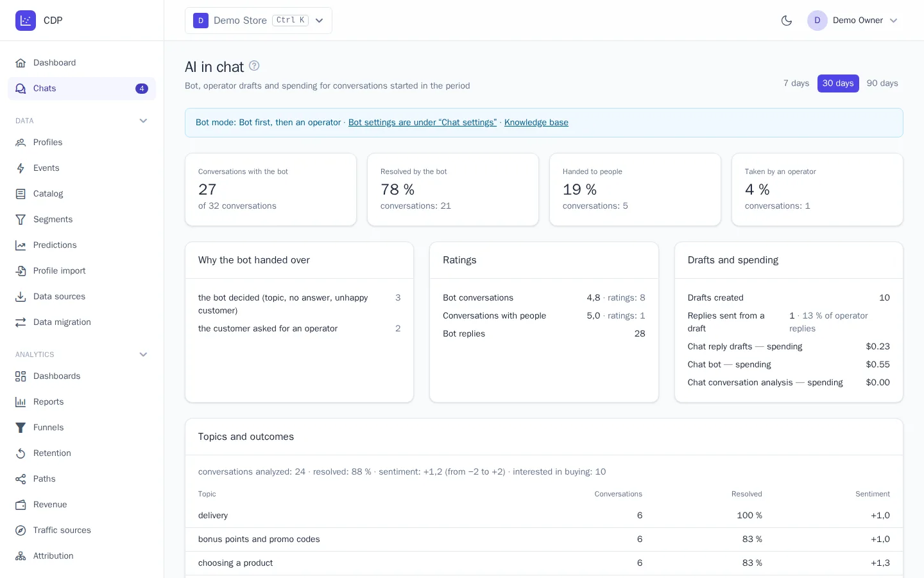Click the Data migration arrows icon
This screenshot has width=924, height=578.
[21, 322]
